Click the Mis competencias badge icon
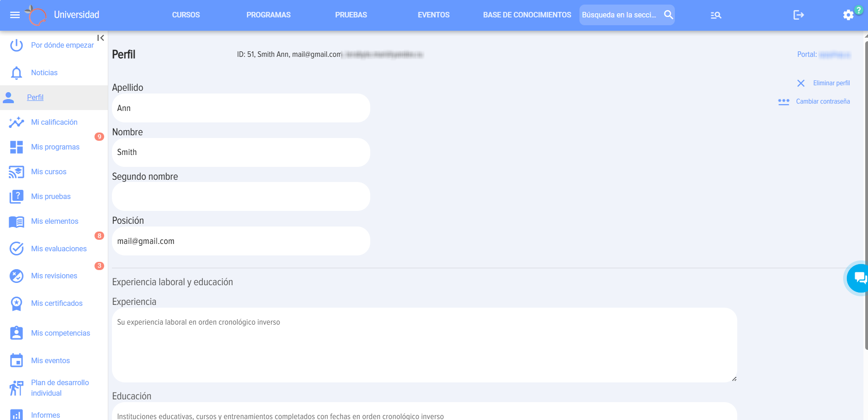The image size is (868, 420). 17,333
